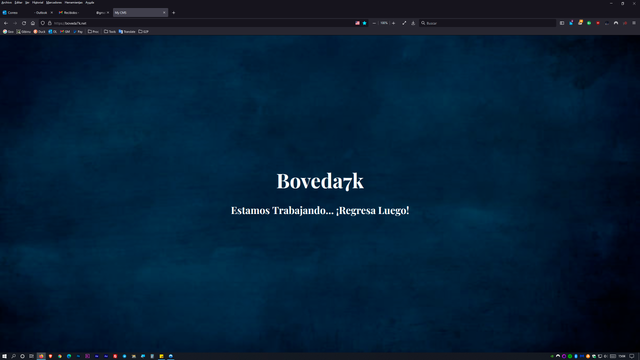Expand the Tools bookmarks folder

pyautogui.click(x=110, y=31)
